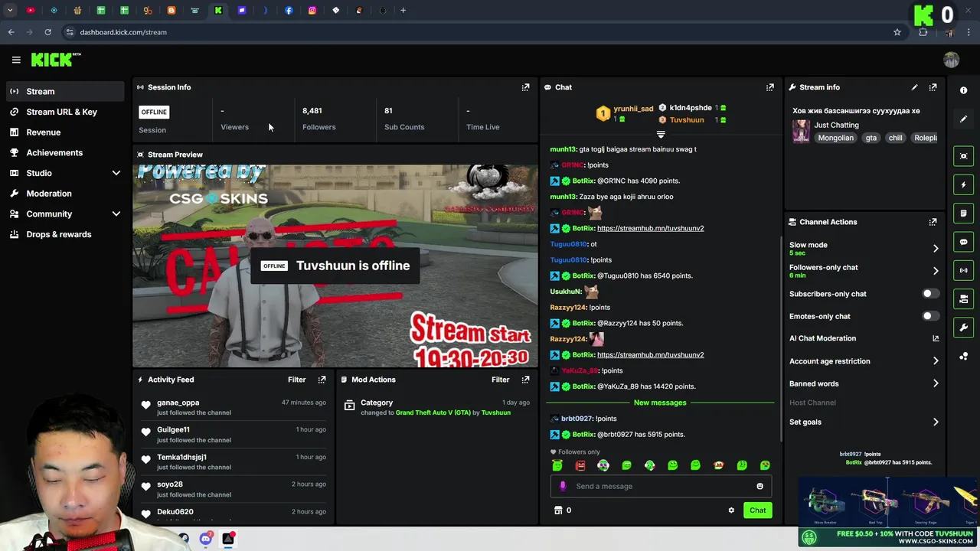The height and width of the screenshot is (551, 980).
Task: Click username brbt0927 in chat
Action: click(x=577, y=419)
